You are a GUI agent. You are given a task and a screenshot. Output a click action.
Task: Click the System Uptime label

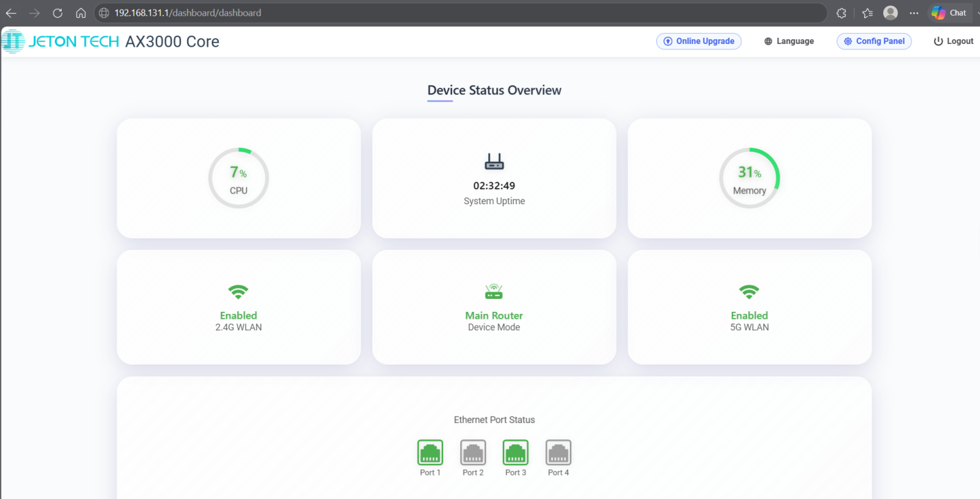pyautogui.click(x=494, y=202)
